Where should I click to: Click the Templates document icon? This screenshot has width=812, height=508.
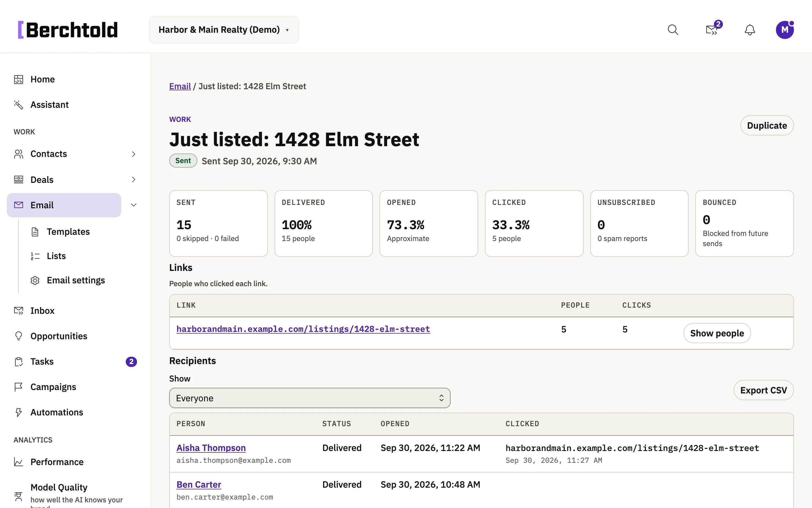35,232
